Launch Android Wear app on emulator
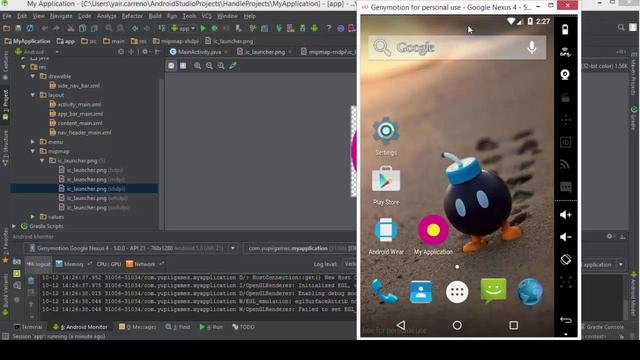The height and width of the screenshot is (360, 640). pyautogui.click(x=386, y=236)
